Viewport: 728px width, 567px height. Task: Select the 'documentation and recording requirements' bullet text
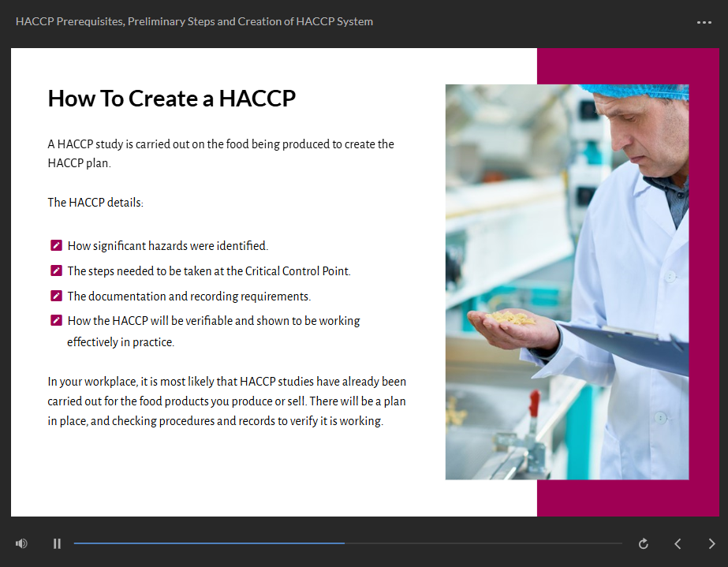pyautogui.click(x=189, y=297)
